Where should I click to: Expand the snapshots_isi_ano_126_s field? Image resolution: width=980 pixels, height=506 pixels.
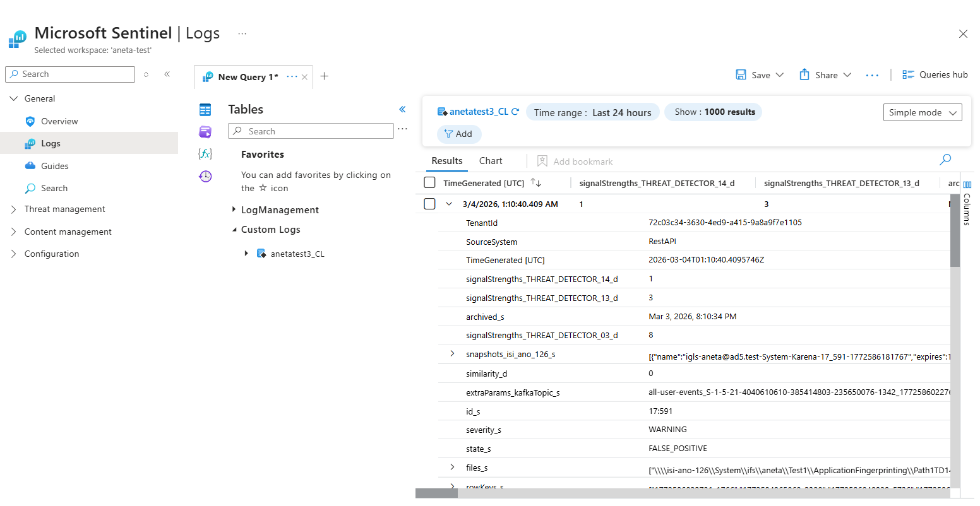click(452, 354)
